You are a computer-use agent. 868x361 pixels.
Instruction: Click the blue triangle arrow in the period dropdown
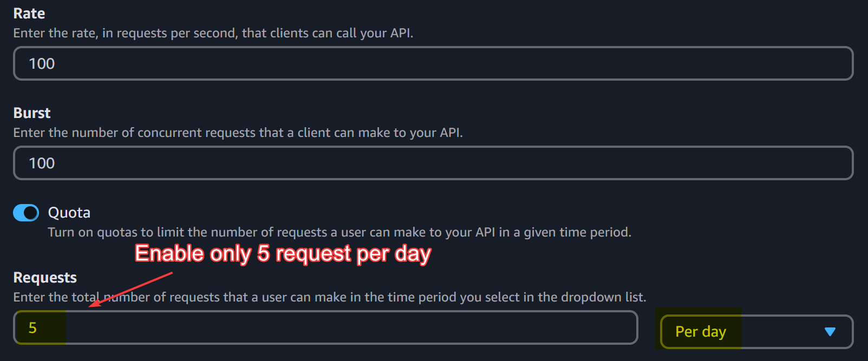[830, 331]
